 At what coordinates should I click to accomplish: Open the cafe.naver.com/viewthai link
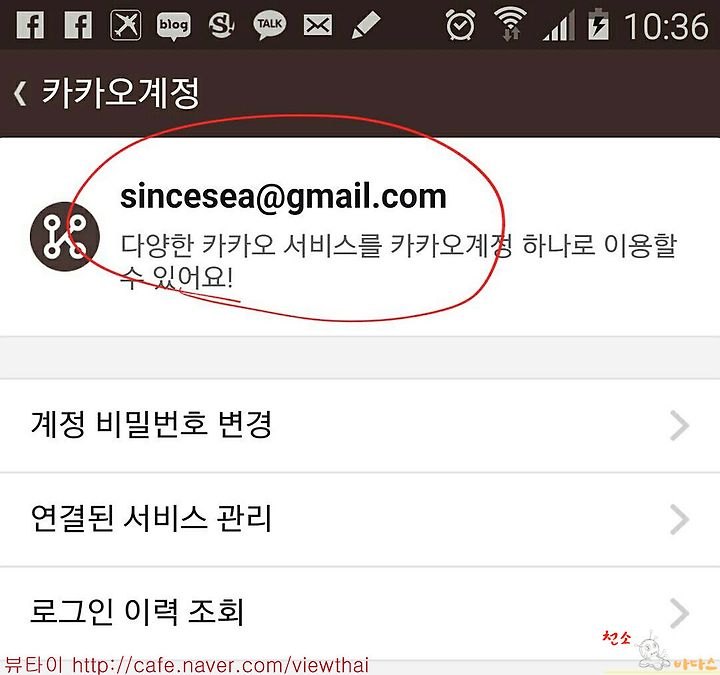[x=220, y=665]
